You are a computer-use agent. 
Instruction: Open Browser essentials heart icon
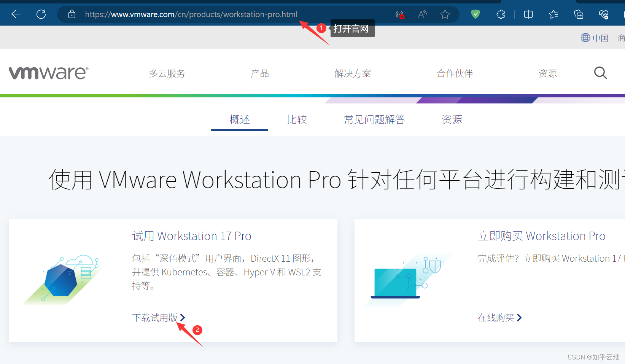click(x=604, y=14)
